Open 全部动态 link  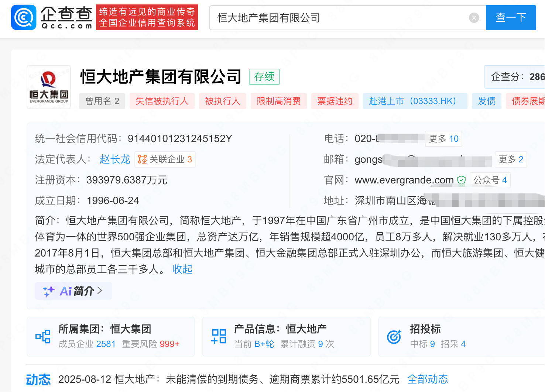pos(428,379)
